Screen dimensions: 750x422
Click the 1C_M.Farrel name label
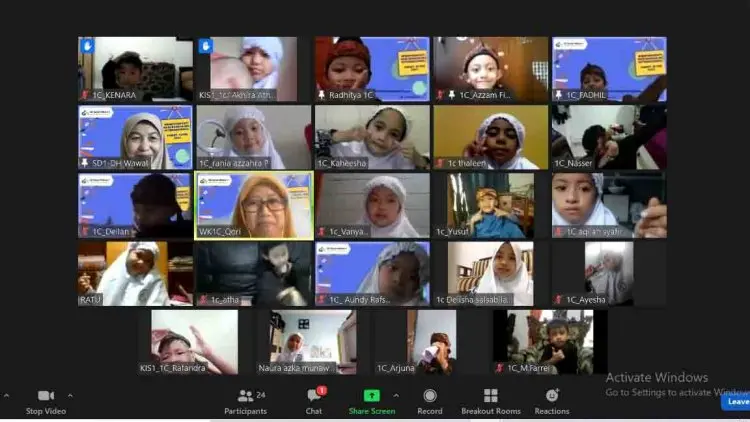pyautogui.click(x=529, y=368)
